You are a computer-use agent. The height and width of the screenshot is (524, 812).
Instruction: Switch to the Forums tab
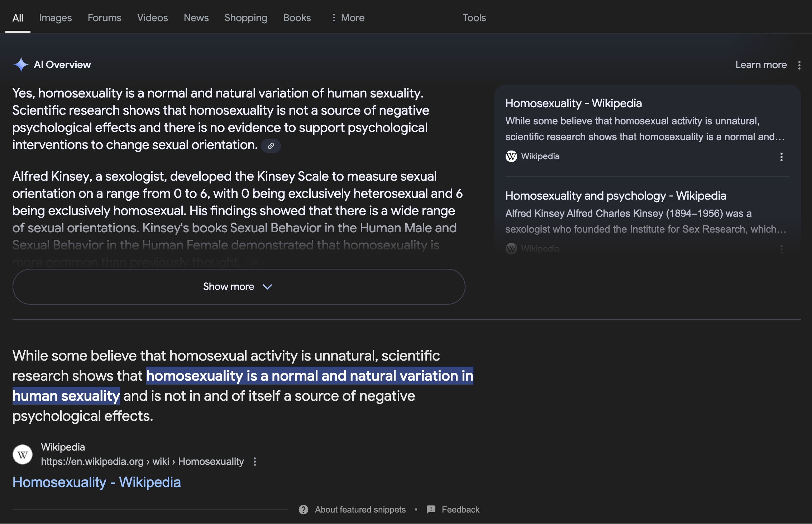point(105,18)
